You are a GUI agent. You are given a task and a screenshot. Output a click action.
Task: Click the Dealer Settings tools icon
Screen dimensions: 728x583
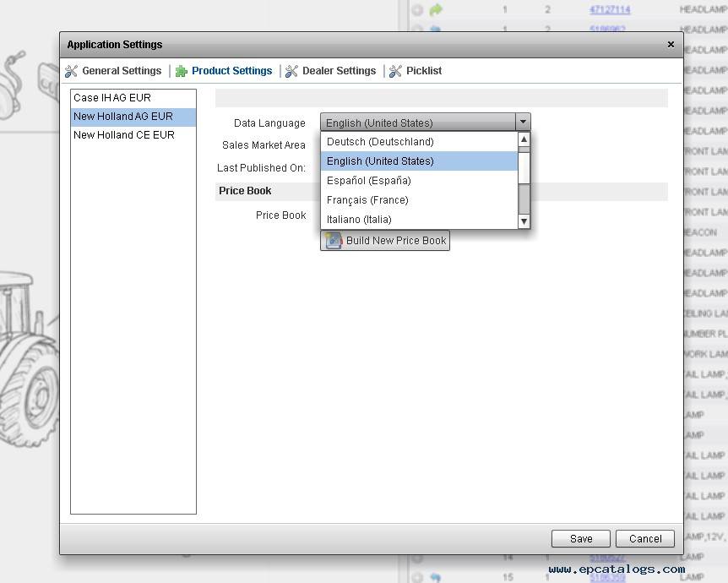coord(292,71)
